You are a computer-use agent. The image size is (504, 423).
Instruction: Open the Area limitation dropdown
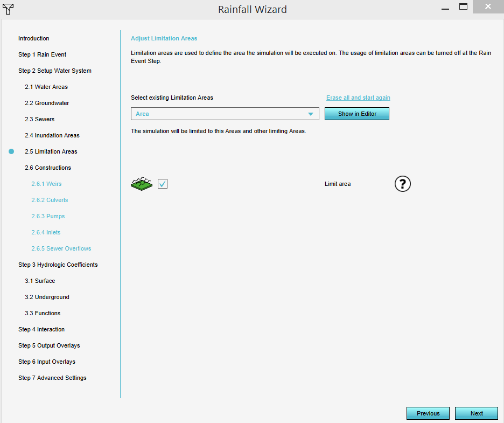click(225, 114)
